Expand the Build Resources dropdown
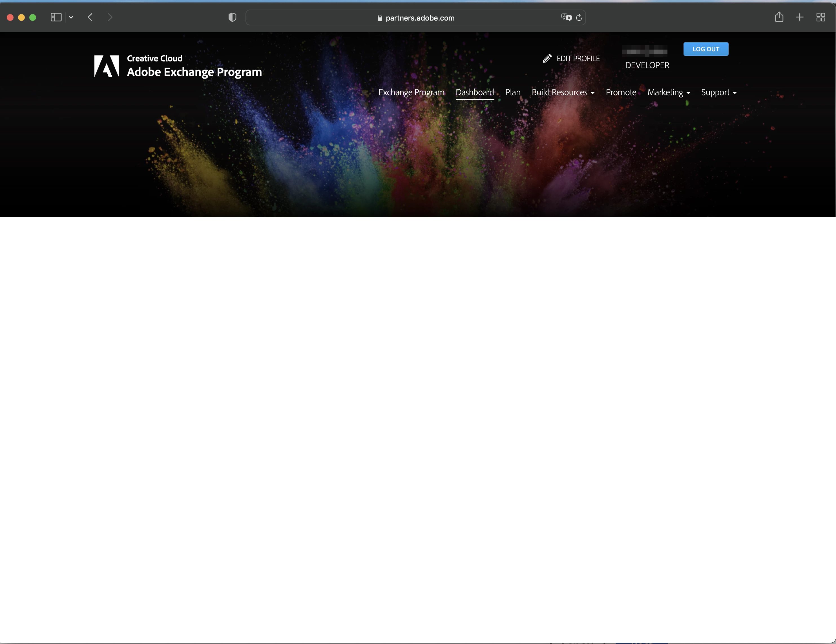Image resolution: width=836 pixels, height=644 pixels. tap(563, 92)
